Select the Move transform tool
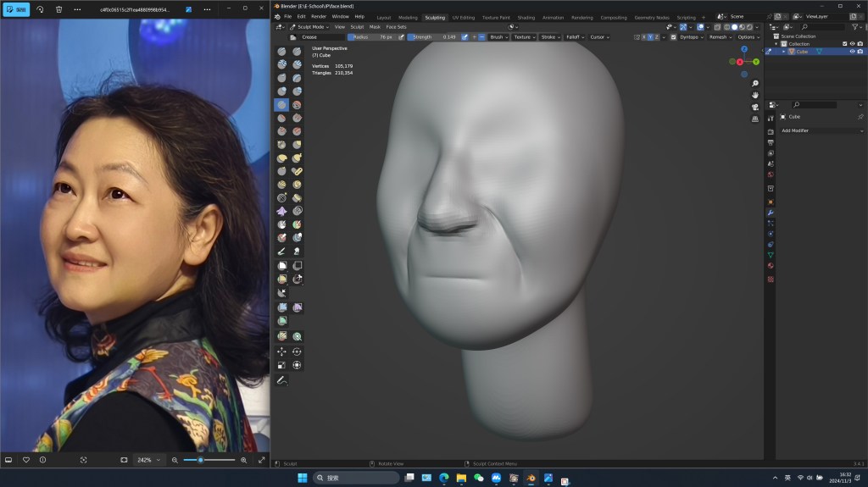Viewport: 868px width, 487px height. pyautogui.click(x=281, y=351)
